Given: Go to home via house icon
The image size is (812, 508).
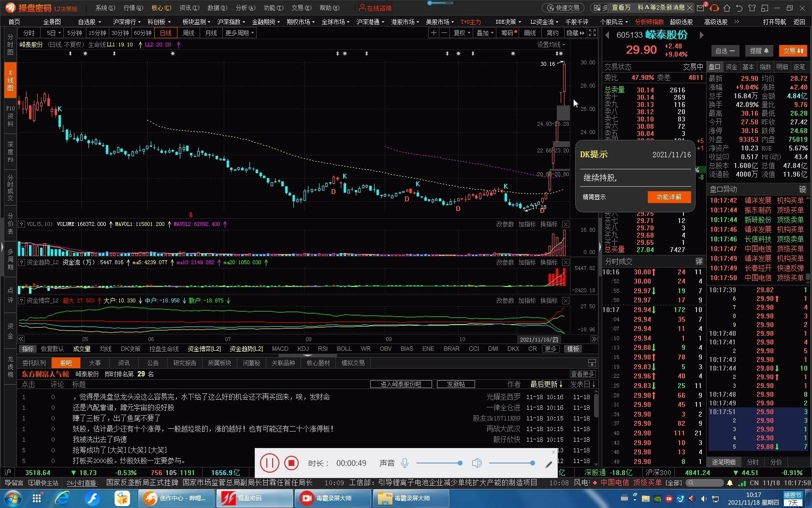Looking at the screenshot, I should (x=727, y=8).
